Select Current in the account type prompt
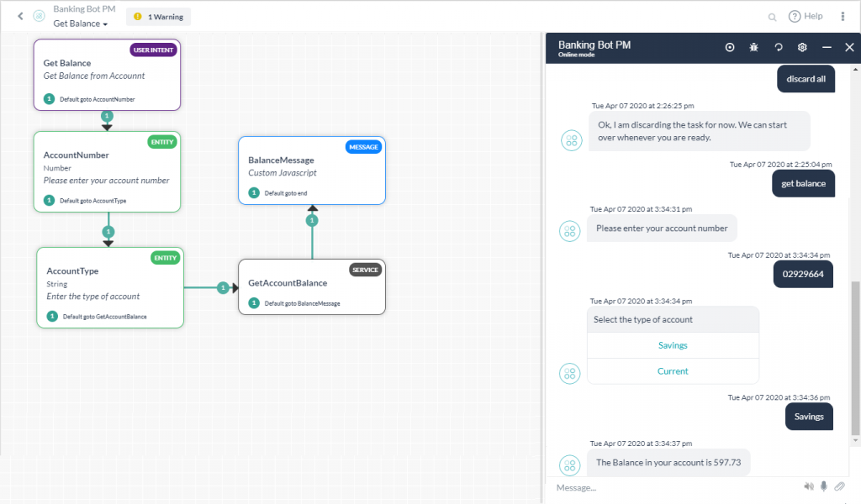861x504 pixels. (x=673, y=370)
